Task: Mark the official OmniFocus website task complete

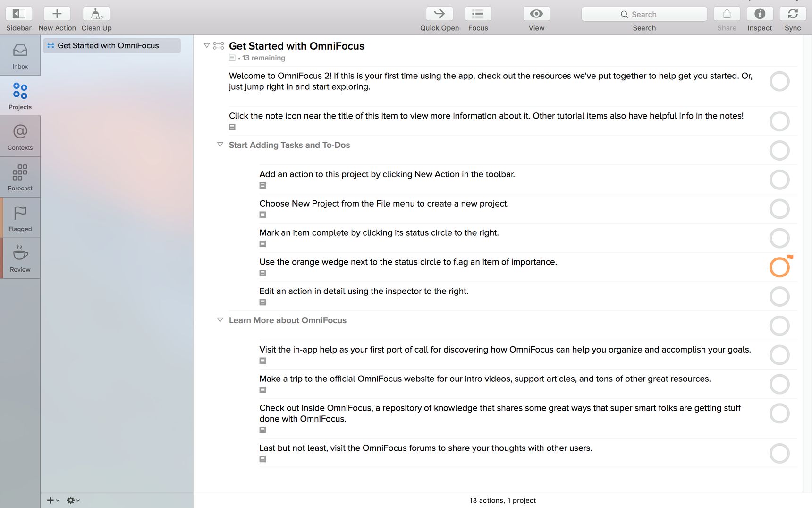Action: coord(779,384)
